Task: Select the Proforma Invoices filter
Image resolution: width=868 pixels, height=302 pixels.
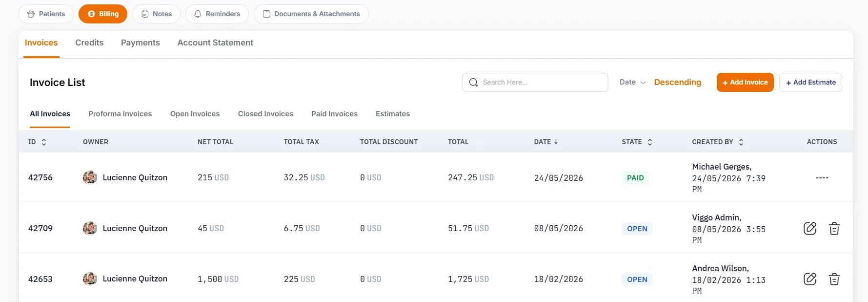Action: pos(120,114)
